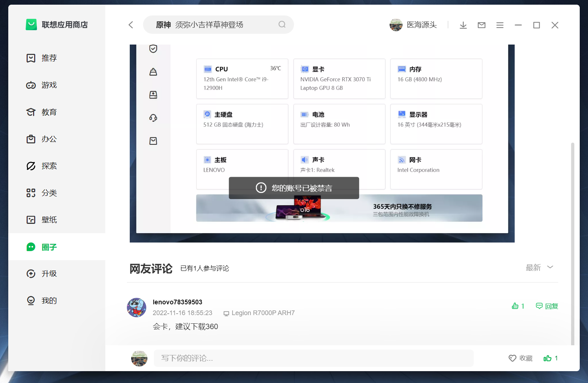588x383 pixels.
Task: Click the 壁纸 picture icon
Action: pos(31,220)
